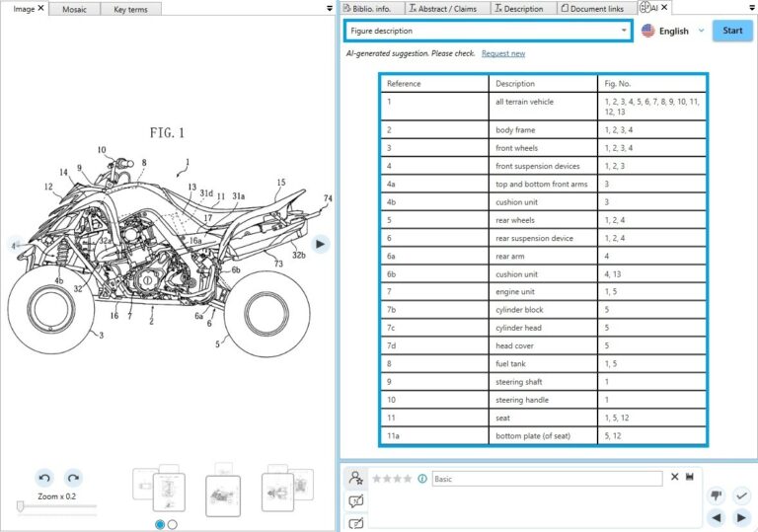Open the left panel tab overflow arrow

pyautogui.click(x=329, y=8)
